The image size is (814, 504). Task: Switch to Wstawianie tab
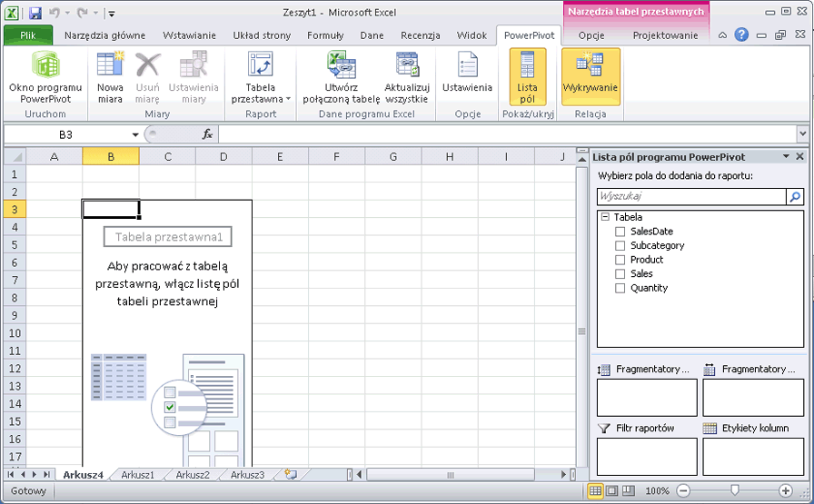click(x=189, y=35)
